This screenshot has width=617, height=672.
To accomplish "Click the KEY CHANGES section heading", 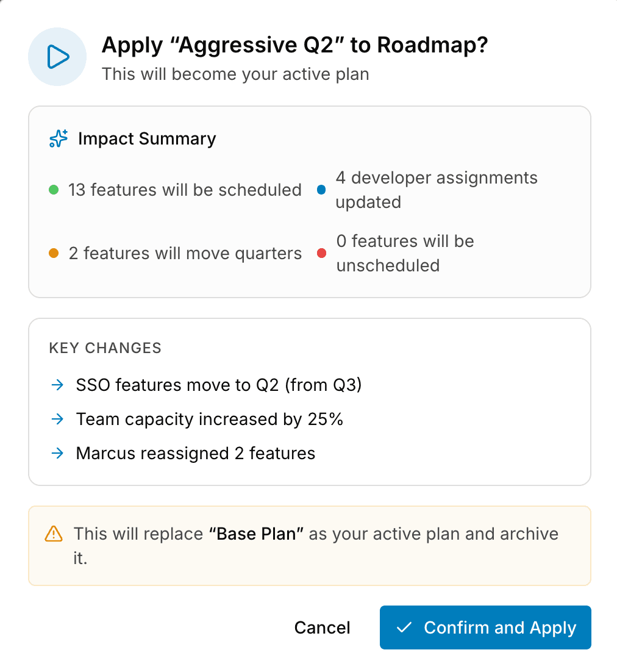I will click(105, 348).
